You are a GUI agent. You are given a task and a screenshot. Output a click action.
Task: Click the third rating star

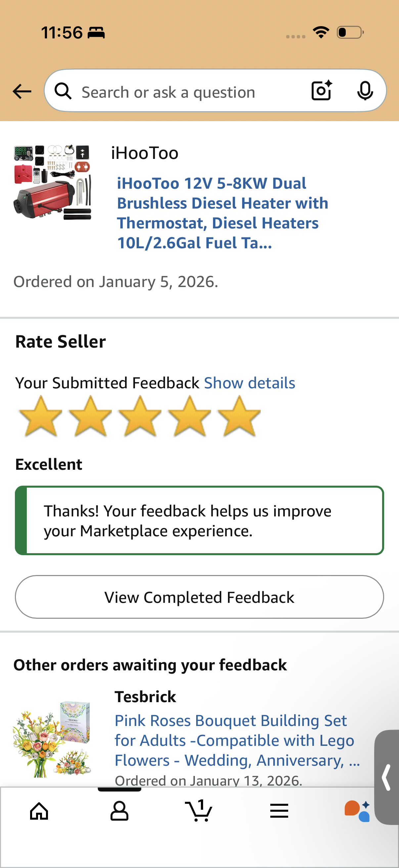click(x=140, y=416)
